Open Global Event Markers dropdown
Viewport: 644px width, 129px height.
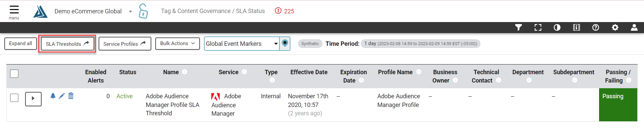click(x=242, y=43)
